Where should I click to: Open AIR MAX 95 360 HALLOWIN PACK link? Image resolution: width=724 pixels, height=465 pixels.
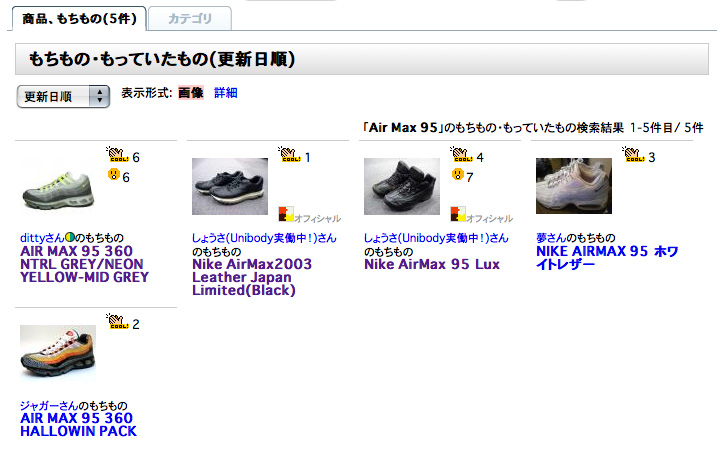(x=78, y=425)
